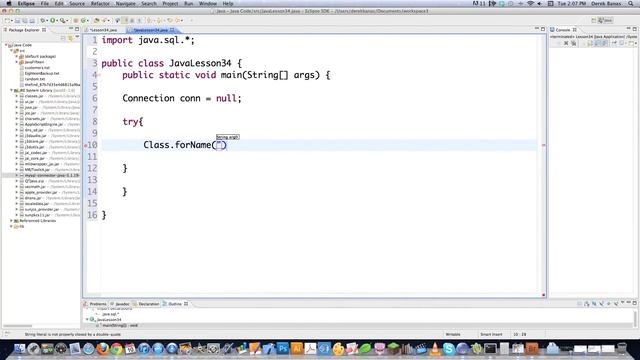Select charsets.jar in JRE System Library
This screenshot has width=640, height=360.
35,118
